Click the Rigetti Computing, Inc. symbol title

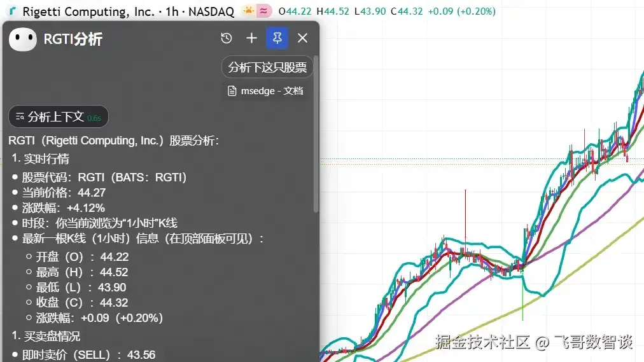coord(88,11)
